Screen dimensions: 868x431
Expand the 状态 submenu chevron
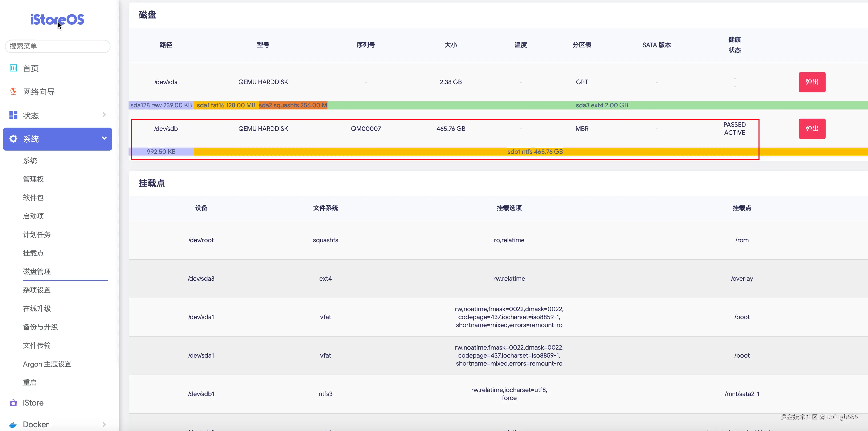104,115
